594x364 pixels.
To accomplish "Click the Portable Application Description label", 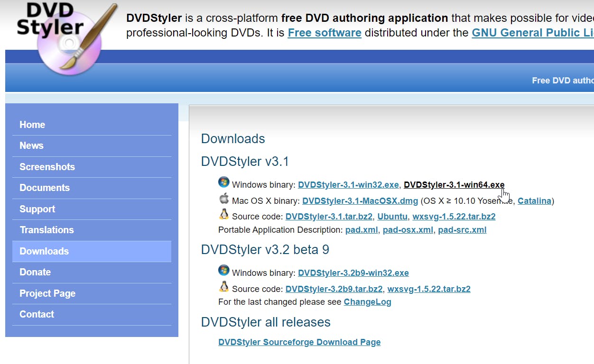I will tap(280, 230).
